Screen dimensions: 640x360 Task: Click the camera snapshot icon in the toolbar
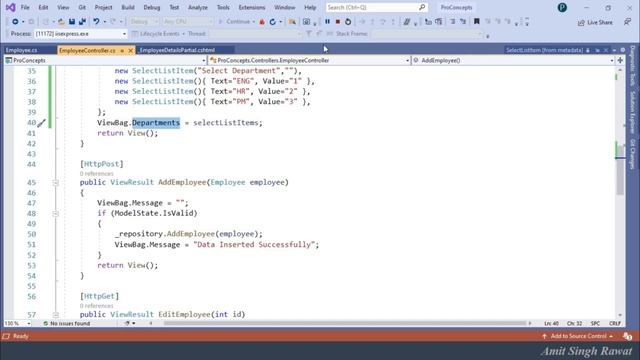(307, 22)
